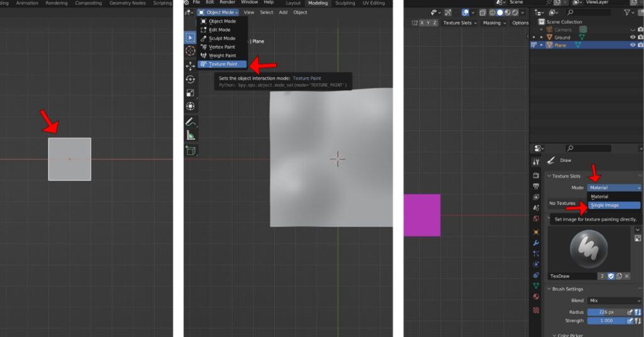This screenshot has width=644, height=337.
Task: Open the Options dropdown
Action: (520, 23)
